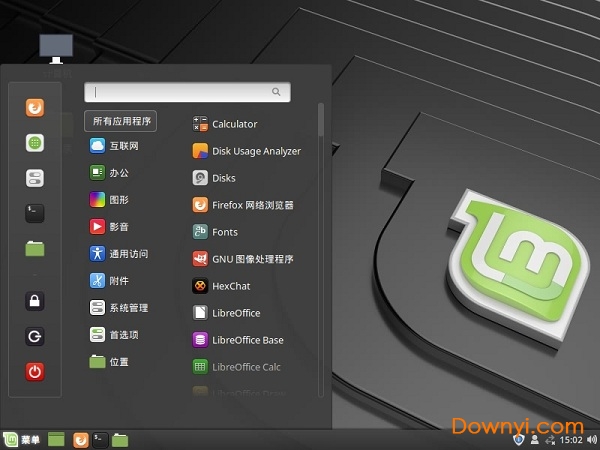
Task: Click Show Desktop icon on panel
Action: click(x=56, y=440)
